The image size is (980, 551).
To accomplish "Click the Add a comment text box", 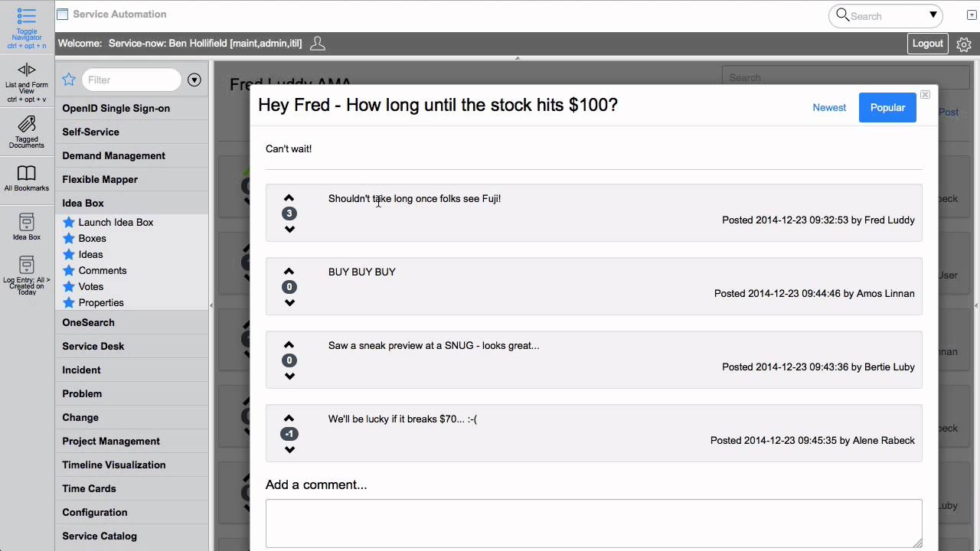I will coord(593,523).
